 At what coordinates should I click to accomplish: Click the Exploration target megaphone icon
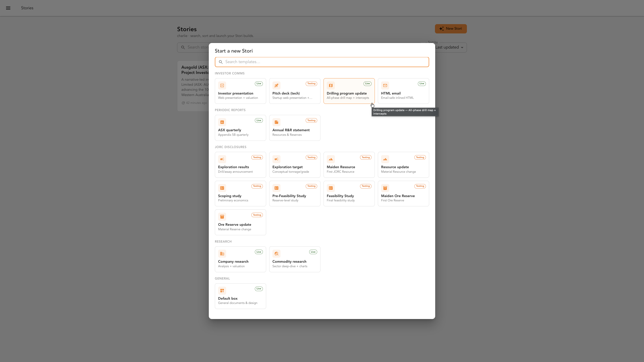(276, 159)
